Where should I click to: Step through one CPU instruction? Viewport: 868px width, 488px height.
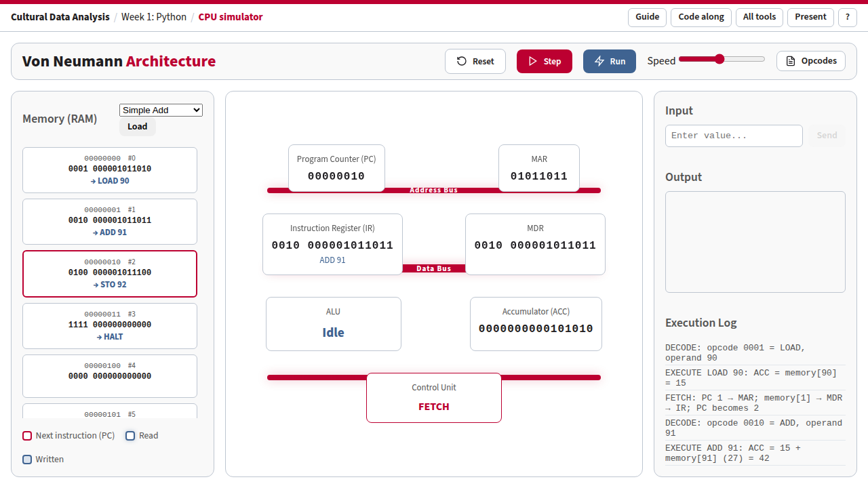pyautogui.click(x=545, y=61)
